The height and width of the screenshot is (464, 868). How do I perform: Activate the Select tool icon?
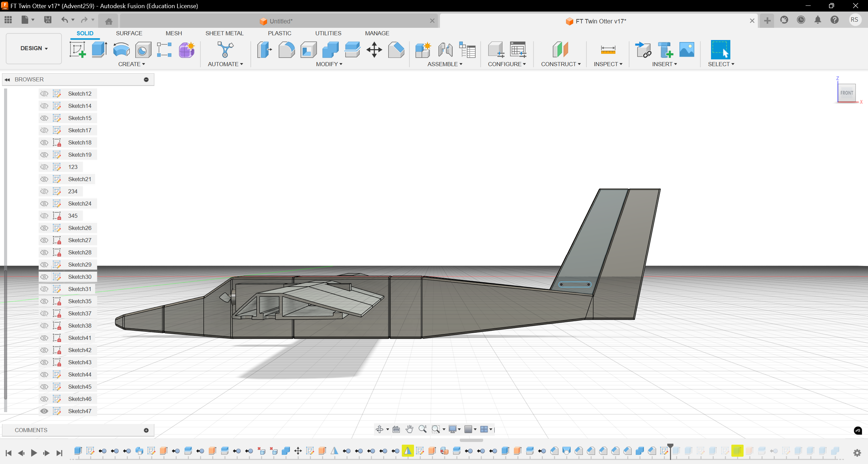pos(721,50)
